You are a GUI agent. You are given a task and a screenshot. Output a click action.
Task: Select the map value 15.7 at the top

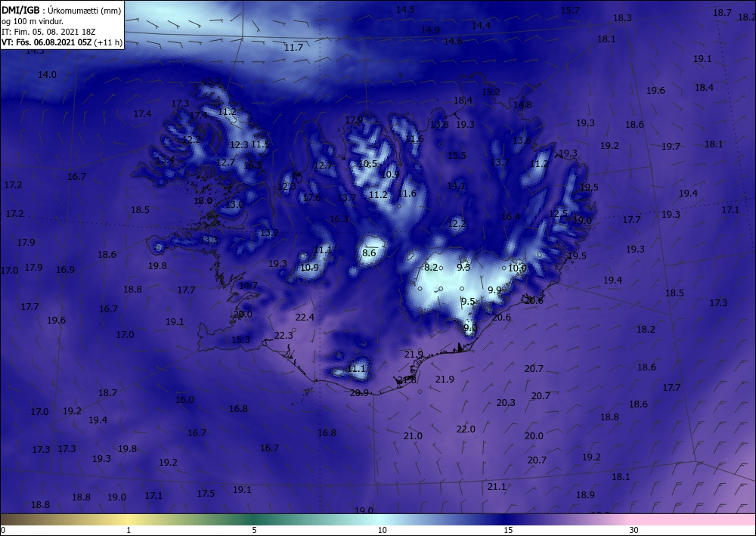(570, 10)
